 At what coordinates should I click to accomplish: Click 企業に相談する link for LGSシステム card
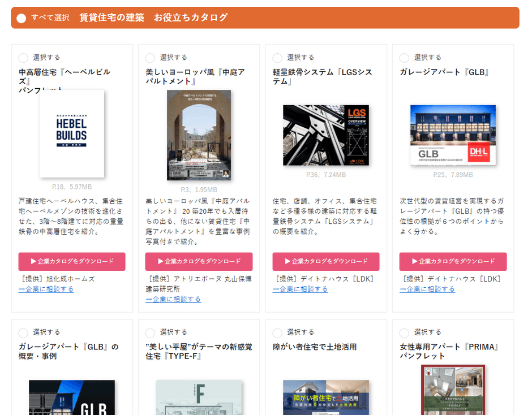[300, 289]
